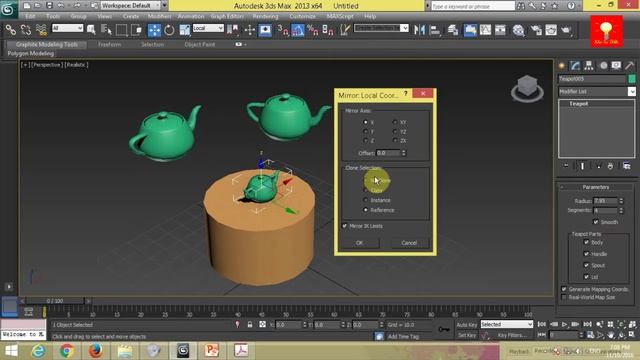640x360 pixels.
Task: Click the Set Key button
Action: (467, 335)
